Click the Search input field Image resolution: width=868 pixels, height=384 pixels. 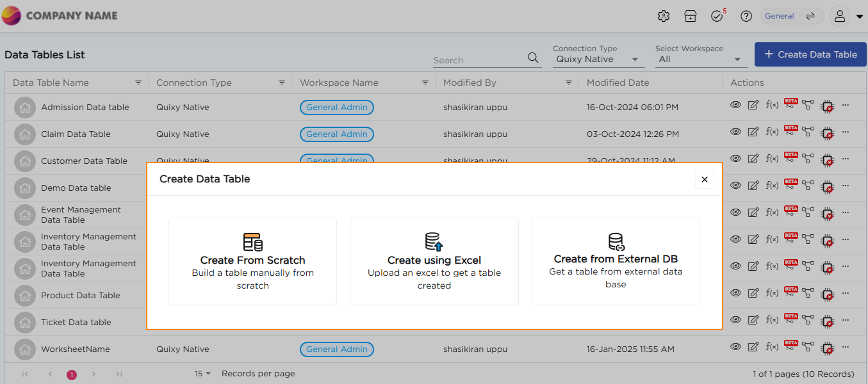(x=477, y=60)
